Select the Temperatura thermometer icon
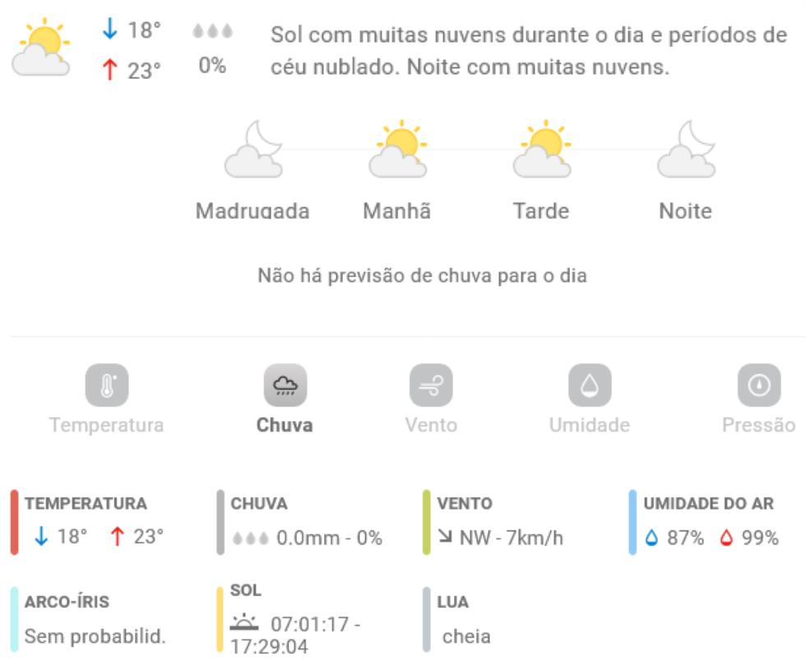This screenshot has height=672, width=806. [107, 385]
